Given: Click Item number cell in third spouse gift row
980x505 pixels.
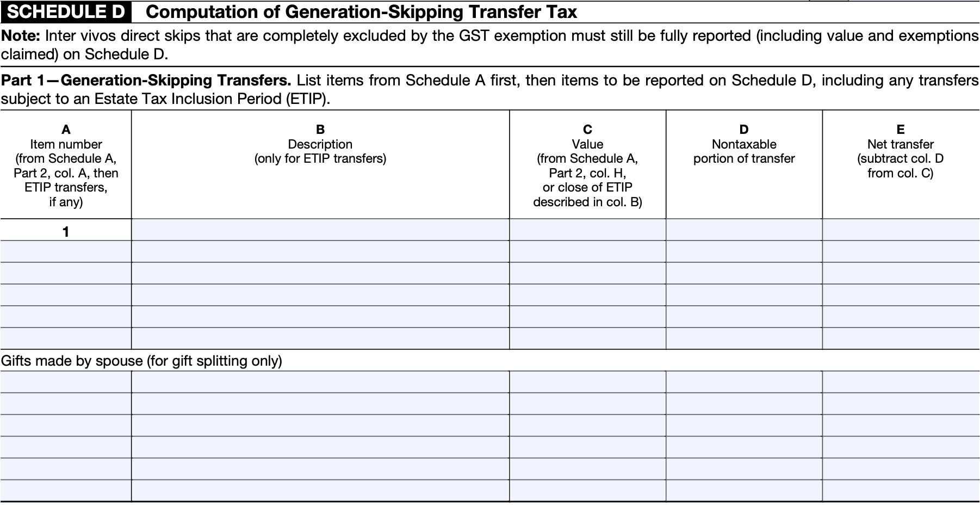Looking at the screenshot, I should click(x=65, y=426).
